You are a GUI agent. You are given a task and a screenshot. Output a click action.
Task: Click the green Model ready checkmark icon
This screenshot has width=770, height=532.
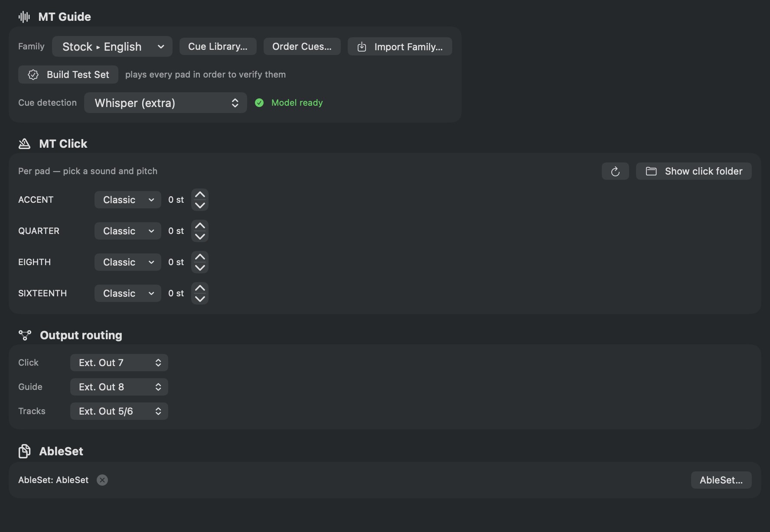(x=259, y=103)
